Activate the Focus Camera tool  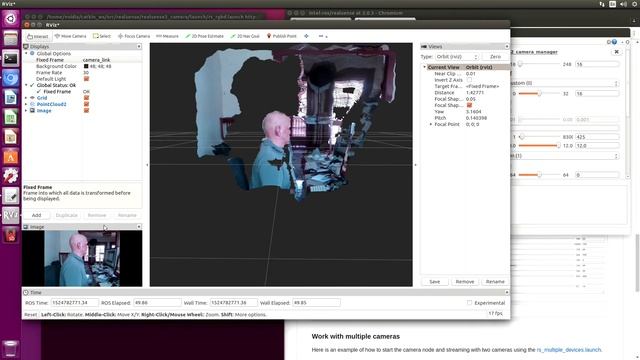tap(134, 36)
